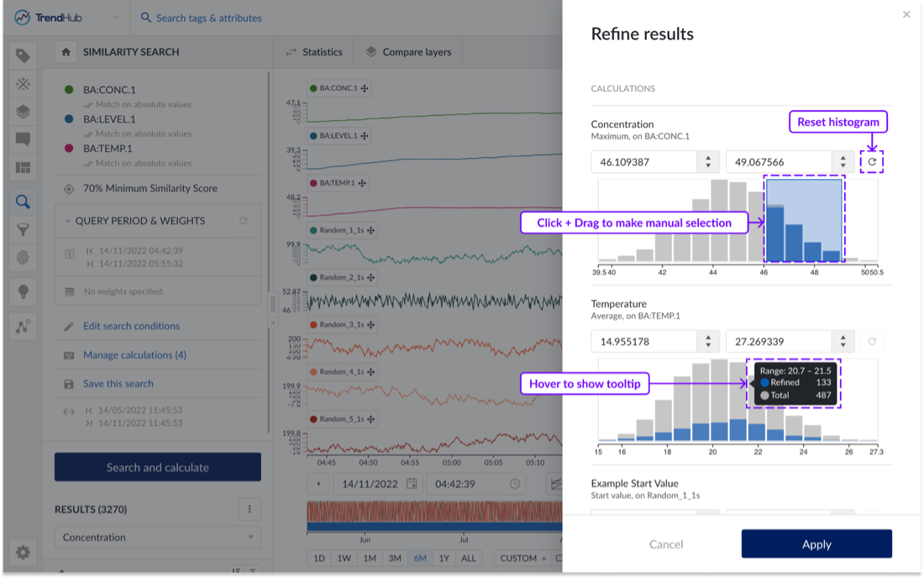
Task: Expand the Concentration results dropdown
Action: (157, 537)
